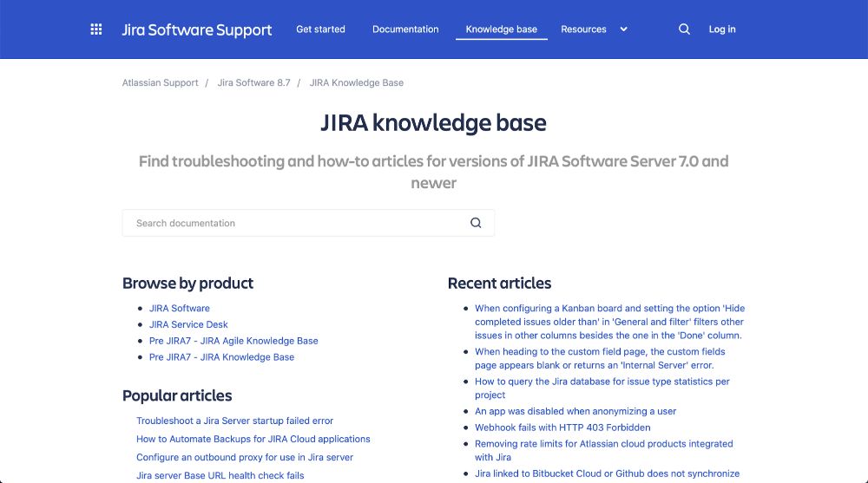Go to Jira Software Support home
This screenshot has height=483, width=868.
[196, 29]
